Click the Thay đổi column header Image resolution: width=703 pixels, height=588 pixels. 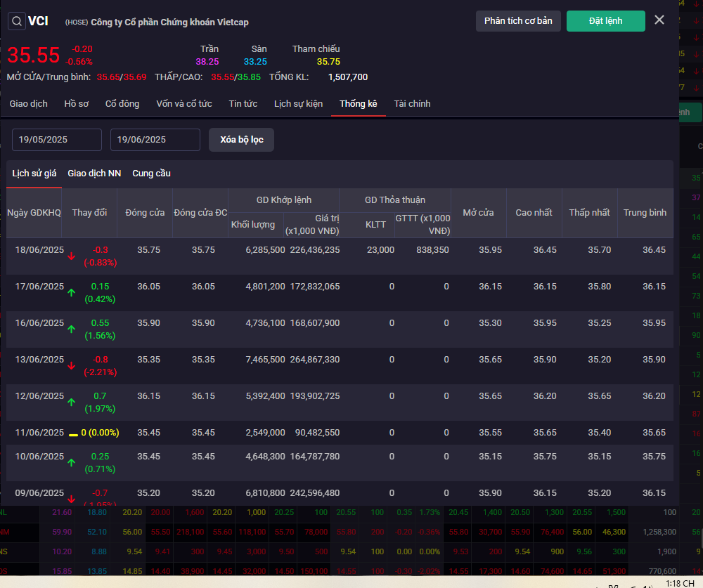[x=89, y=212]
